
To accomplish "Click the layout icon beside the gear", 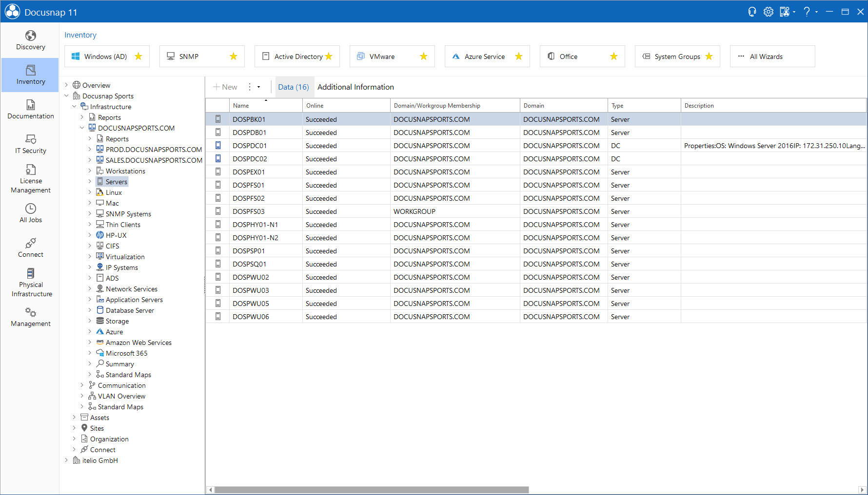I will (x=784, y=12).
